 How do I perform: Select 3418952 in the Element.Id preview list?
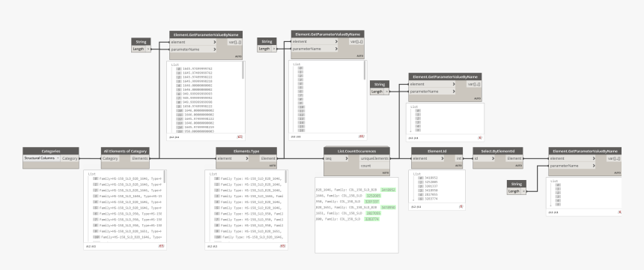coord(431,178)
